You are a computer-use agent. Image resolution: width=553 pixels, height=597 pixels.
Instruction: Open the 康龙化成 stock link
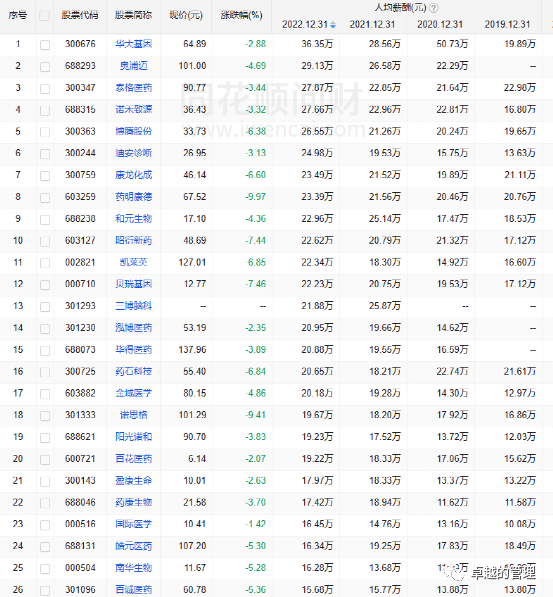pos(134,175)
